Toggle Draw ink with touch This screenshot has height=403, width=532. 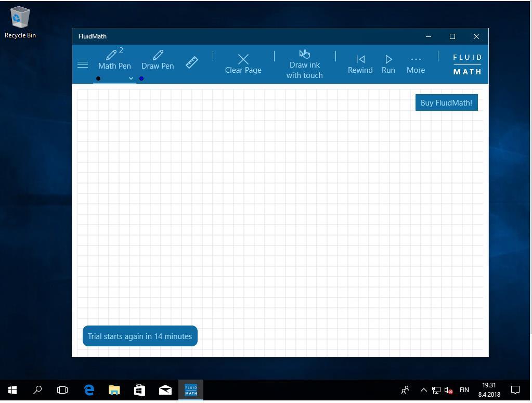click(x=304, y=64)
